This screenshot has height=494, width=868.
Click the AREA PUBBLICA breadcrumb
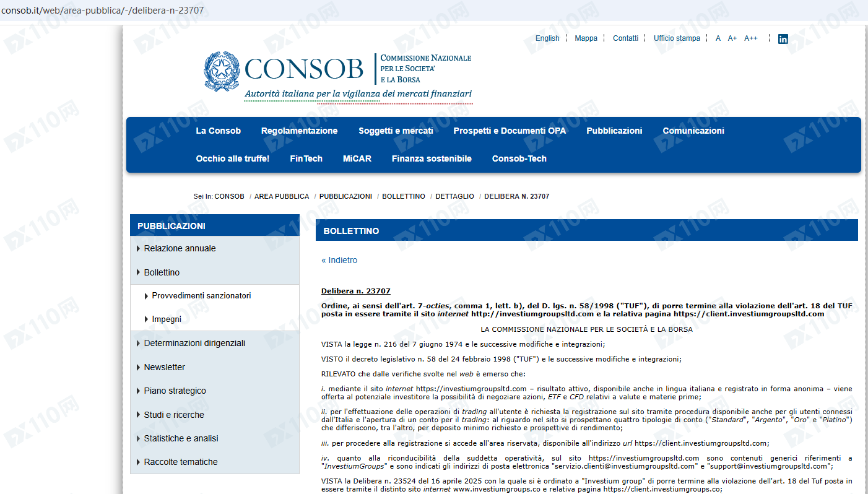281,196
